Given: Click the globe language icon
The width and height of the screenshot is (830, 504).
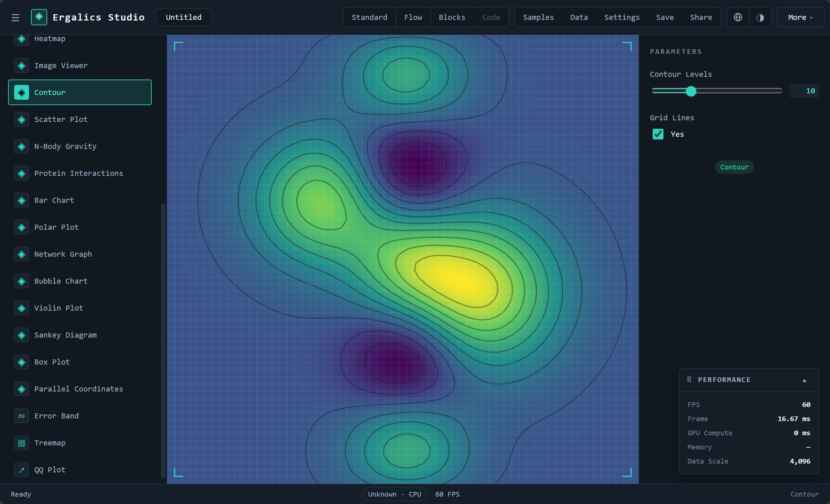Looking at the screenshot, I should pos(738,17).
